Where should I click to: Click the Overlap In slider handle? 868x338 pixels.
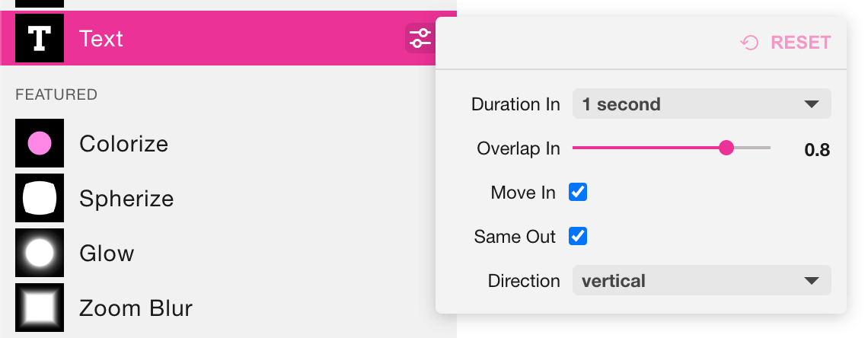[x=726, y=148]
